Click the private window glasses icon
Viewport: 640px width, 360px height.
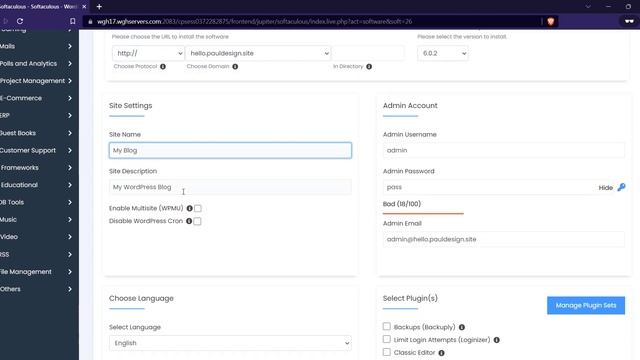pyautogui.click(x=629, y=21)
